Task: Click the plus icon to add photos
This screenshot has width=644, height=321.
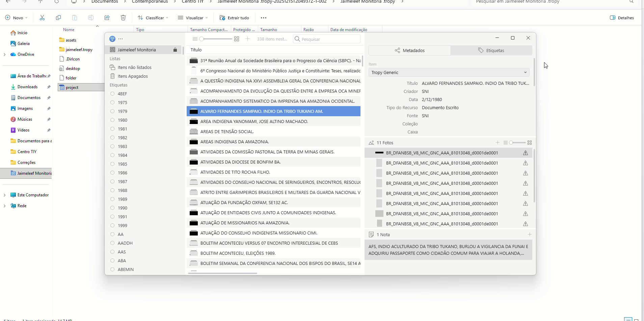Action: (x=498, y=143)
